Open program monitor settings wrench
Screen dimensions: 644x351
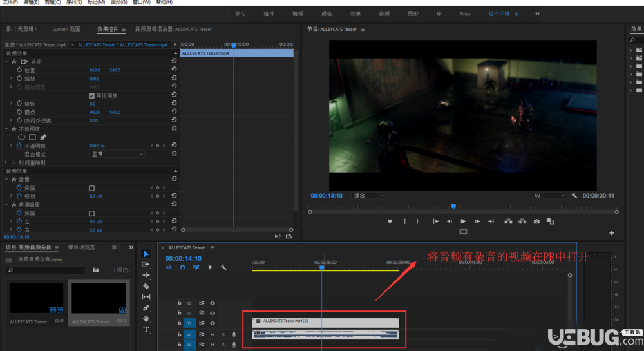pyautogui.click(x=574, y=196)
